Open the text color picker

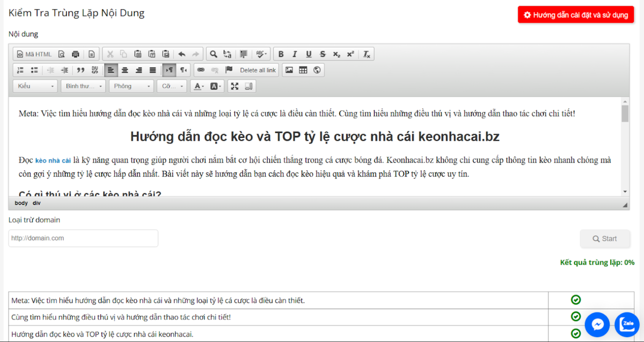click(199, 86)
